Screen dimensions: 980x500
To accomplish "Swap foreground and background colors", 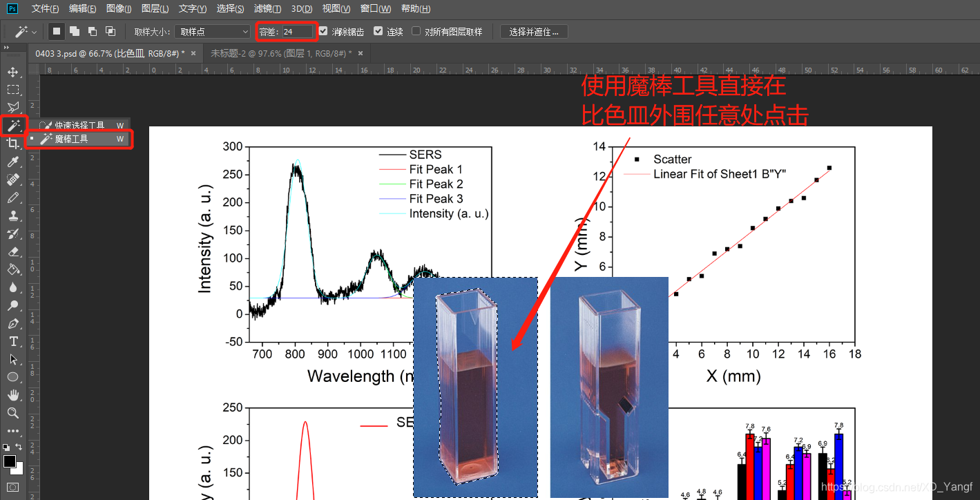I will click(x=19, y=448).
